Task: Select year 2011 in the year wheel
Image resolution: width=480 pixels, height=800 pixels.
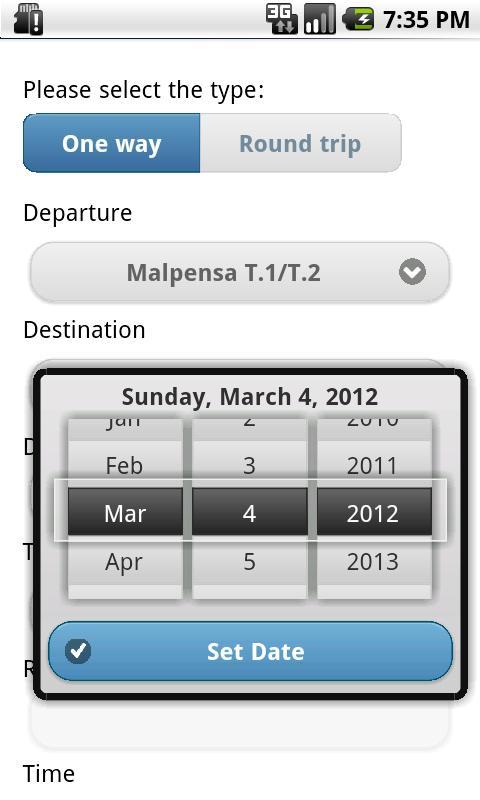Action: [374, 465]
